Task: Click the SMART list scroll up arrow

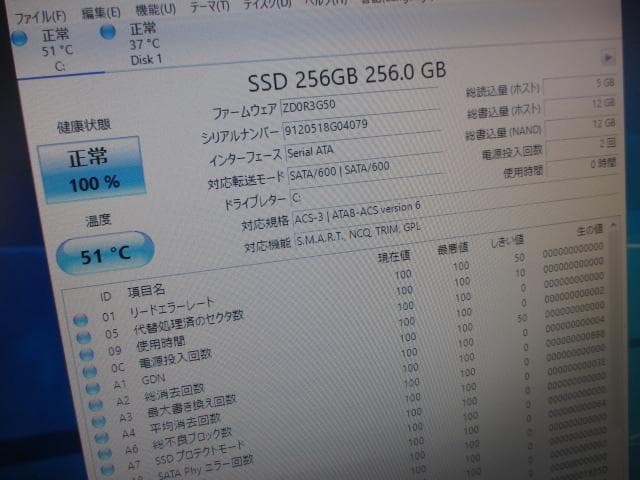Action: [x=613, y=225]
